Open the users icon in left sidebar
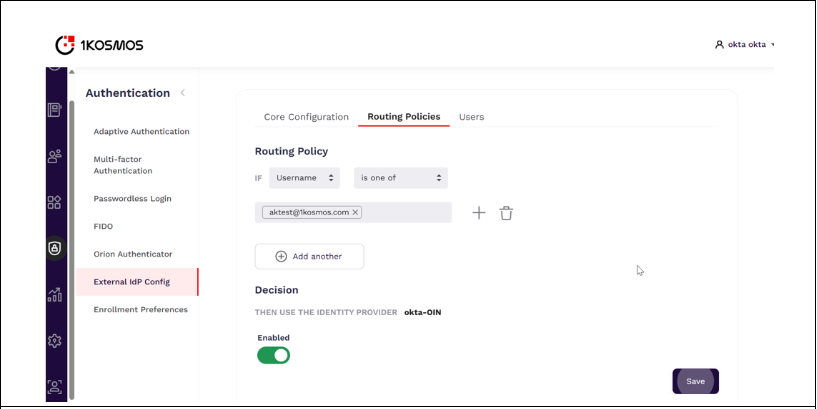 coord(55,156)
